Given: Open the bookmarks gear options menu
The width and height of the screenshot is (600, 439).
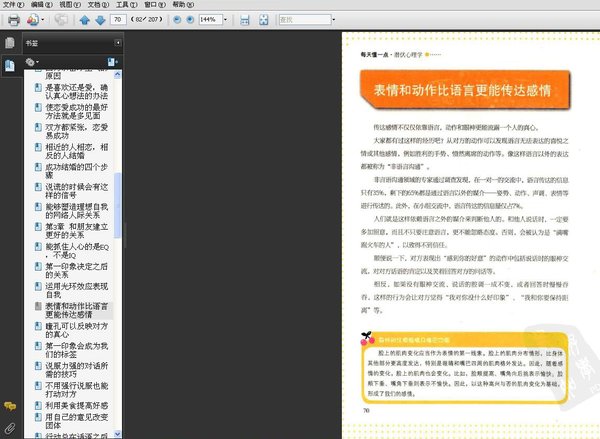Looking at the screenshot, I should pyautogui.click(x=32, y=62).
